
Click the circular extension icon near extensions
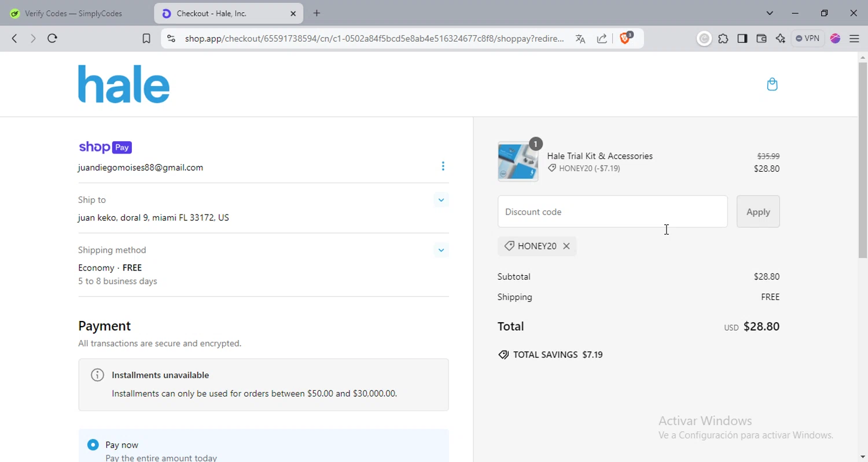tap(704, 39)
